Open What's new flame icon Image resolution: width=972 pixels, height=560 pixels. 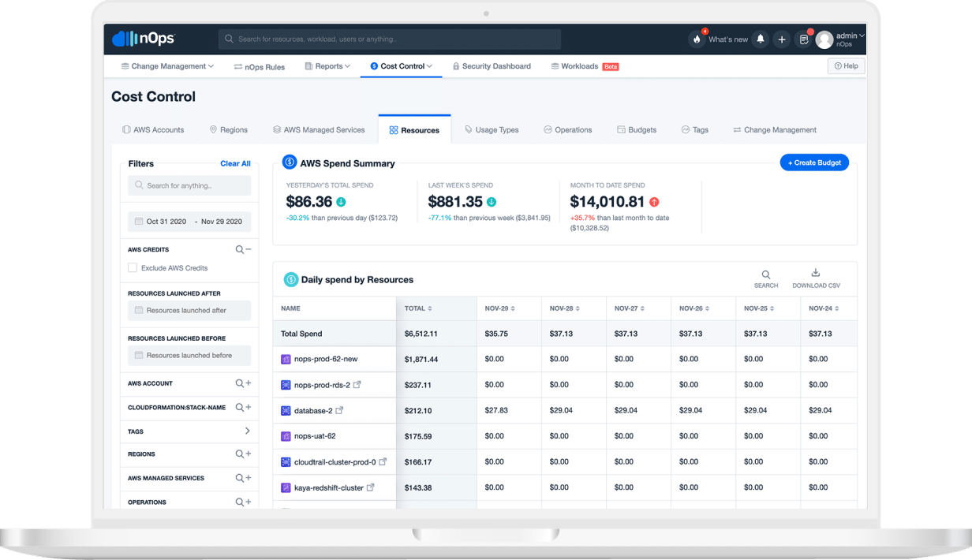pyautogui.click(x=697, y=39)
